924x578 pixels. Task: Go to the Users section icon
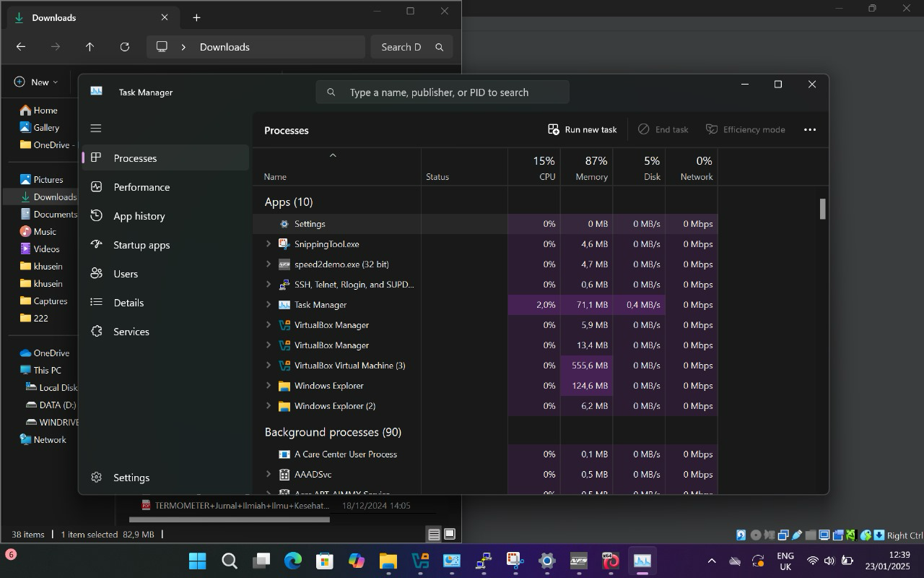97,274
